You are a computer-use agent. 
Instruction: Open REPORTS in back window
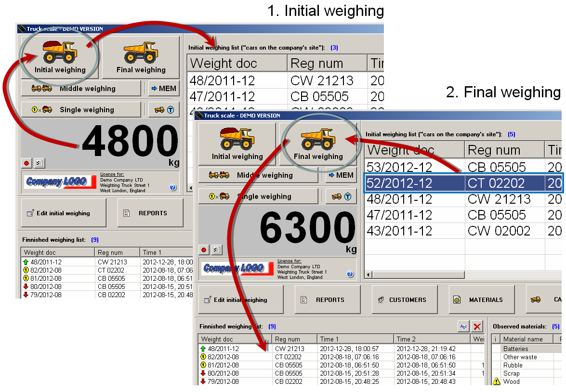pos(150,213)
